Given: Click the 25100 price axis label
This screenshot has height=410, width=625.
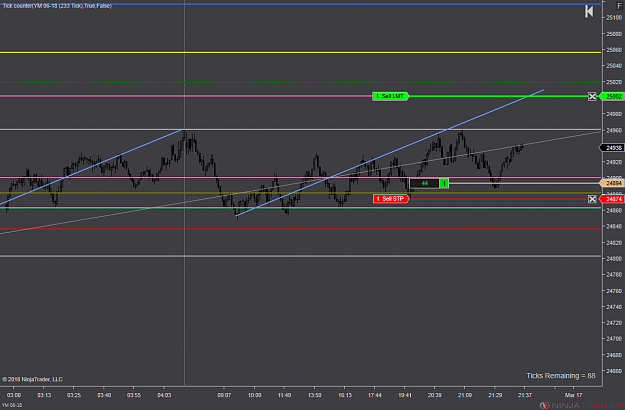Looking at the screenshot, I should (614, 18).
